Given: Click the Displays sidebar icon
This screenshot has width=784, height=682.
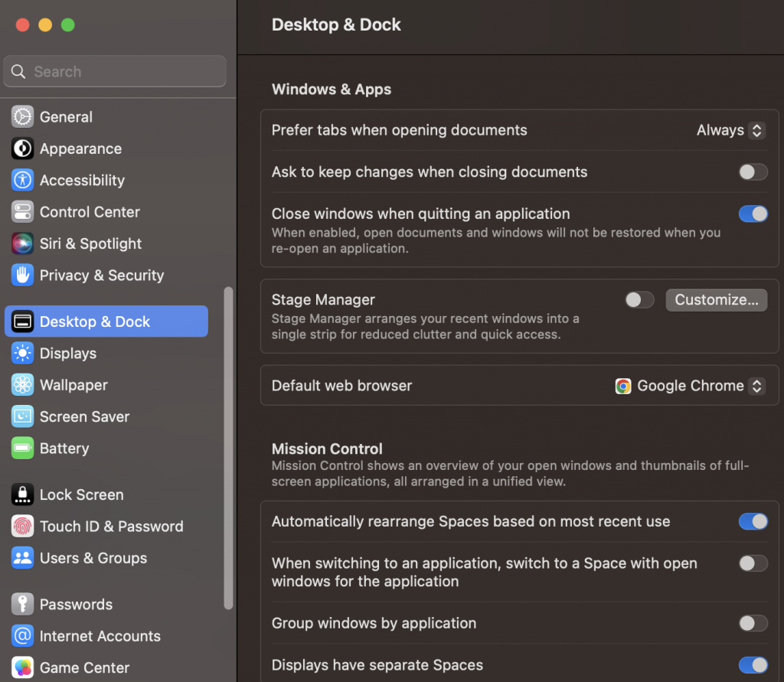Looking at the screenshot, I should coord(21,353).
